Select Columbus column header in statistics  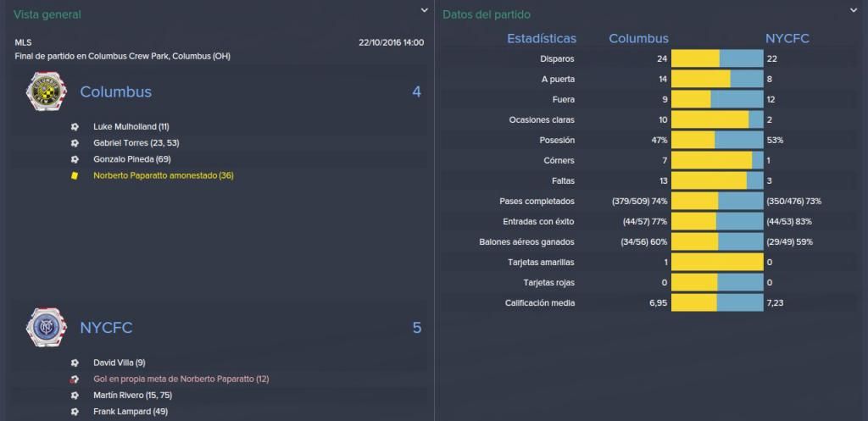point(639,39)
